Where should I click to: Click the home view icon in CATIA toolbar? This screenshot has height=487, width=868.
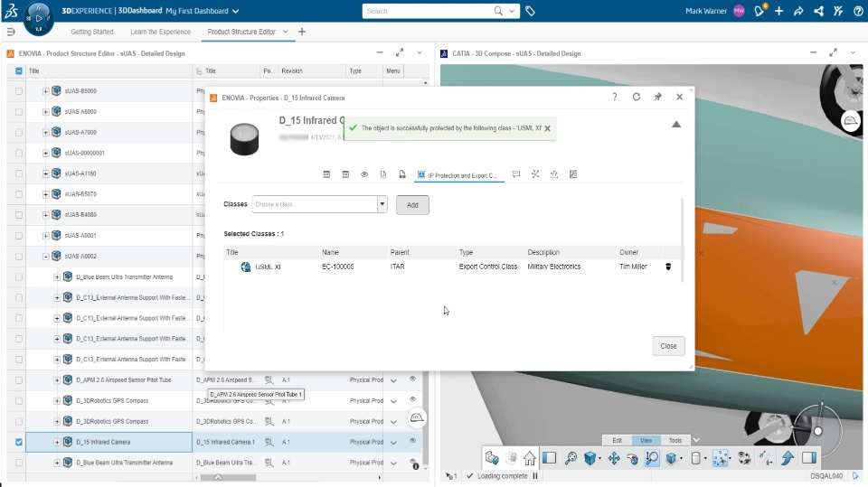click(x=530, y=458)
